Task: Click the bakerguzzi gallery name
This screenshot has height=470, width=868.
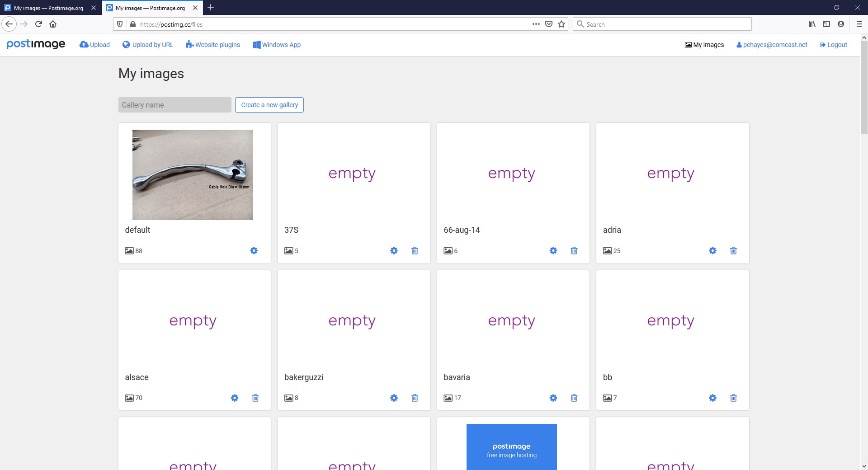Action: pos(304,377)
